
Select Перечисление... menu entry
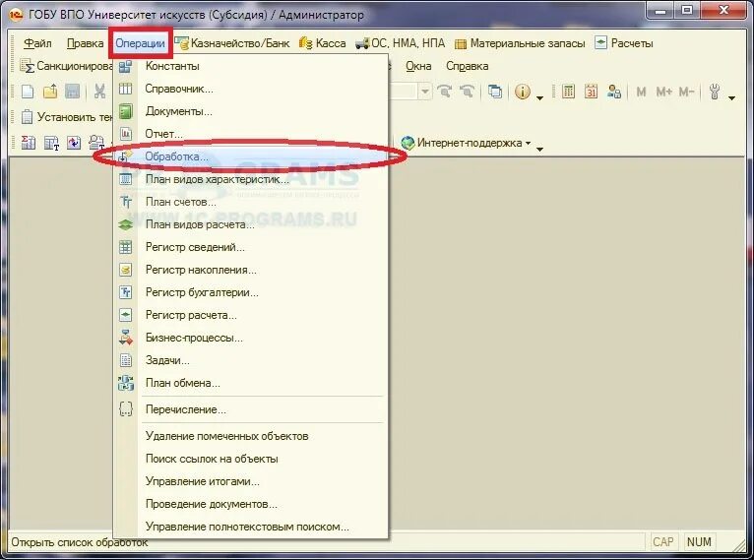point(251,409)
